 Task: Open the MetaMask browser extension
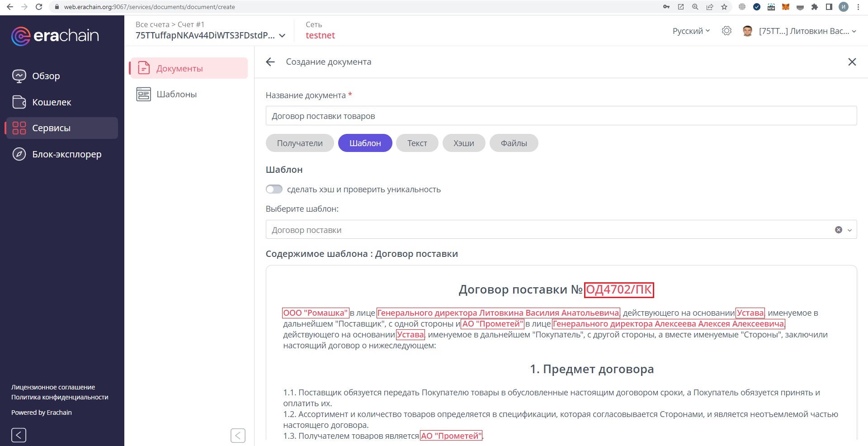(786, 7)
